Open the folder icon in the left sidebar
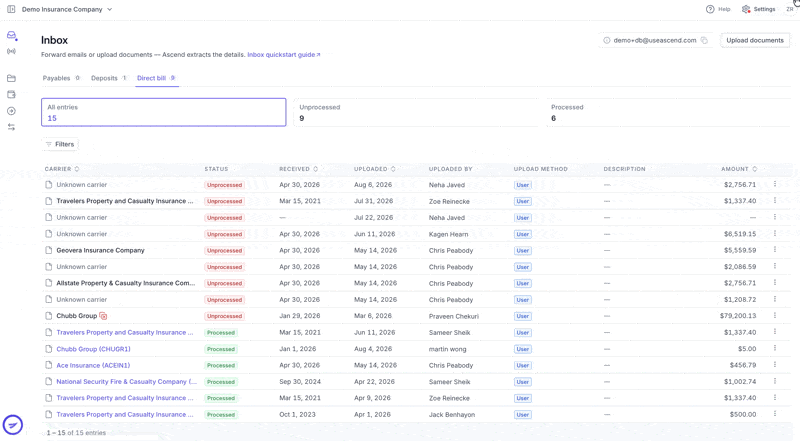Image resolution: width=800 pixels, height=441 pixels. (x=11, y=78)
